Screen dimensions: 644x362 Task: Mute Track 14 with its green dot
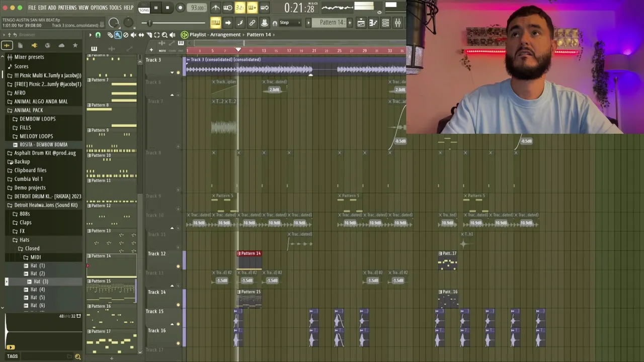[178, 305]
